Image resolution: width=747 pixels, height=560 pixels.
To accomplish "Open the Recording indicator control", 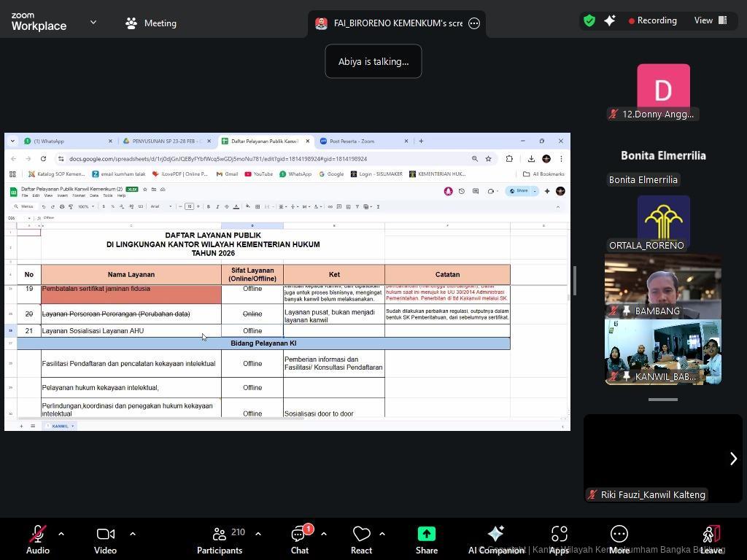I will (652, 20).
